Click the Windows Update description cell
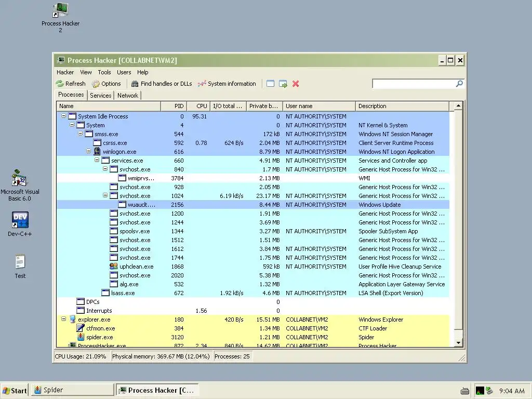The image size is (532, 399). [379, 205]
